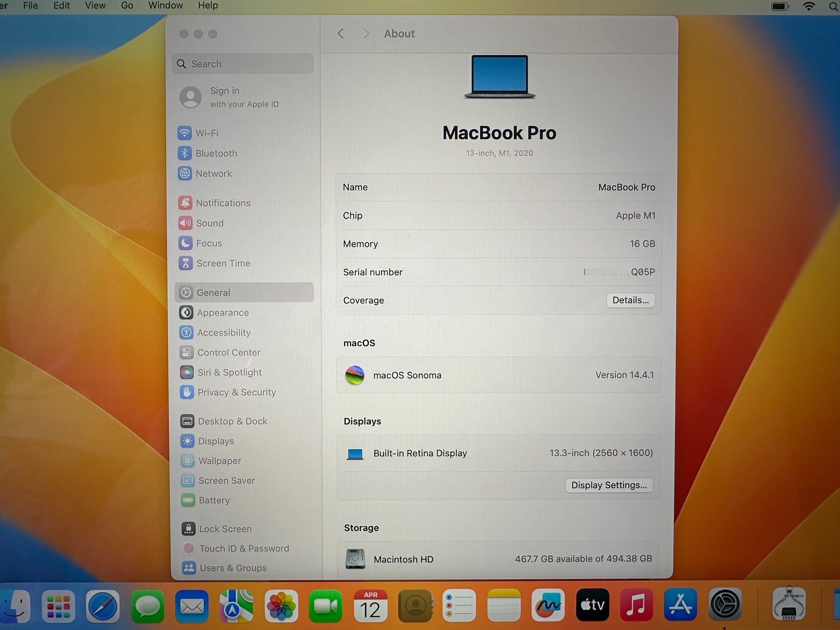Open Privacy & Security settings

[x=236, y=391]
